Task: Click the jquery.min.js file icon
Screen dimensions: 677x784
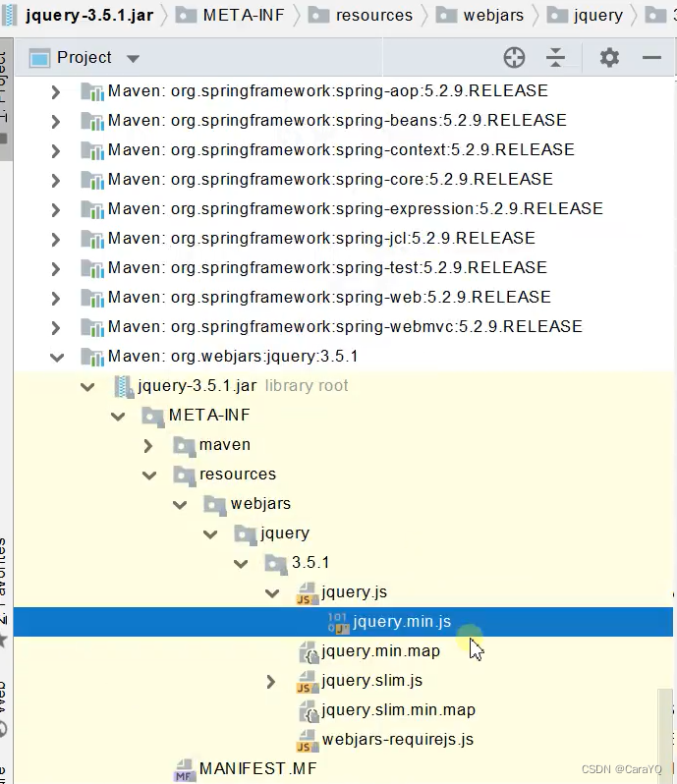Action: click(x=338, y=623)
